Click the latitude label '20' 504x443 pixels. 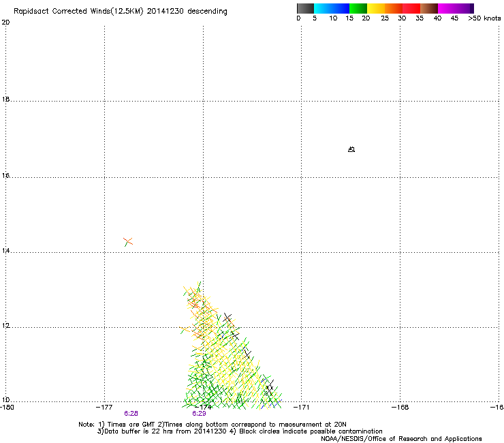[5, 22]
